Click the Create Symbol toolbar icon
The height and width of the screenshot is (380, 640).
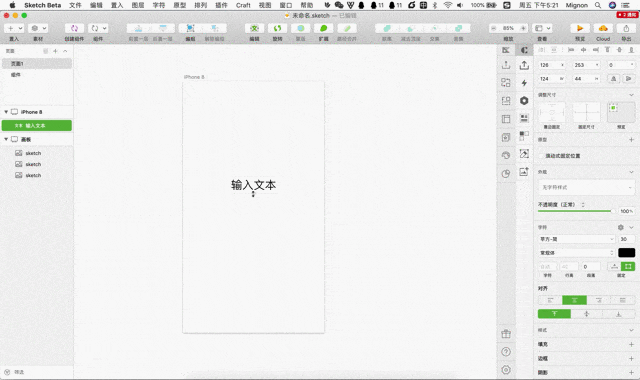[74, 28]
